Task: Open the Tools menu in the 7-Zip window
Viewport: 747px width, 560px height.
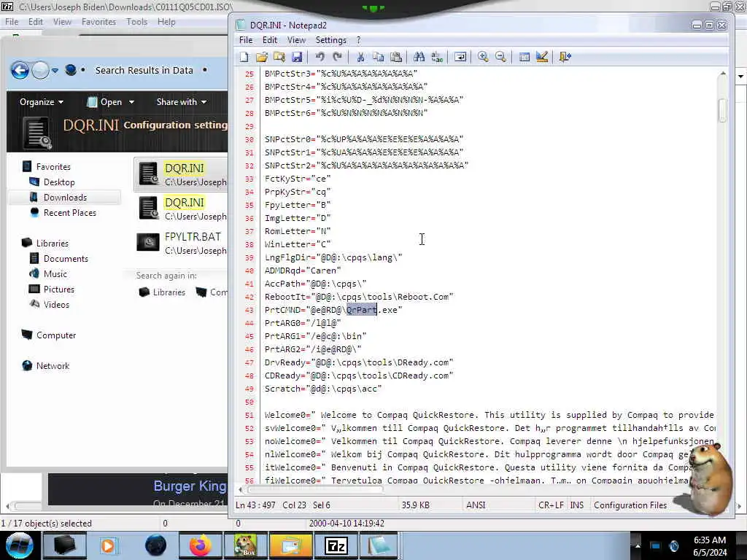Action: click(136, 22)
